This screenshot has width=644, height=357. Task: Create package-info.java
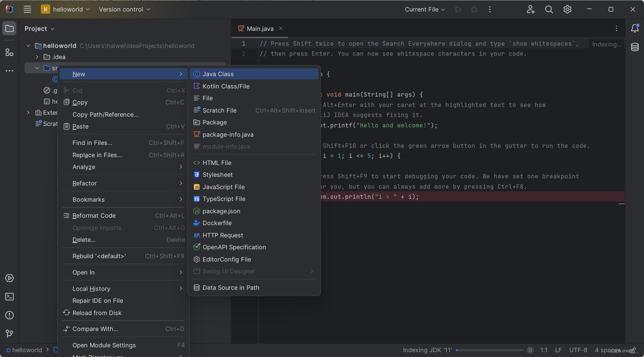254,134
